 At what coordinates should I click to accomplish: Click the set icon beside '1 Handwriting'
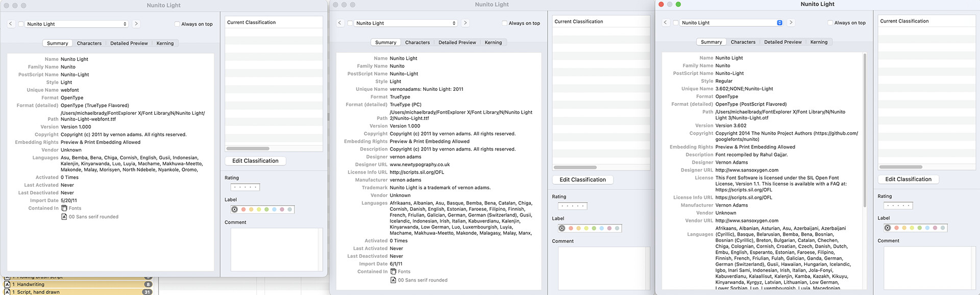[x=7, y=285]
